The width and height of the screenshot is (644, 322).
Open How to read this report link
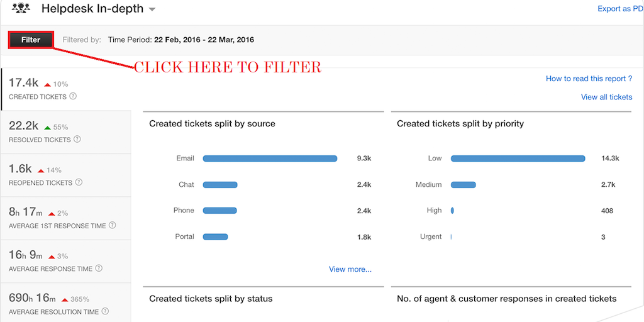[589, 79]
